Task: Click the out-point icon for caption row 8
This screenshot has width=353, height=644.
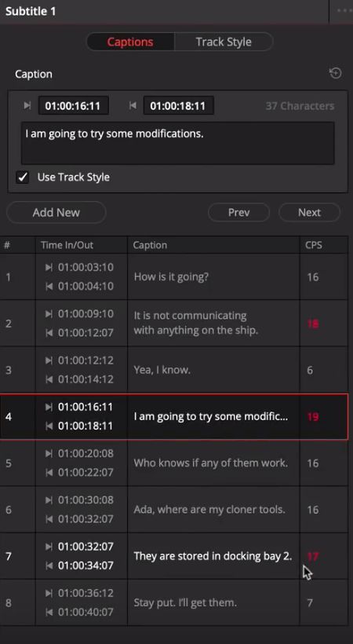Action: [x=49, y=612]
